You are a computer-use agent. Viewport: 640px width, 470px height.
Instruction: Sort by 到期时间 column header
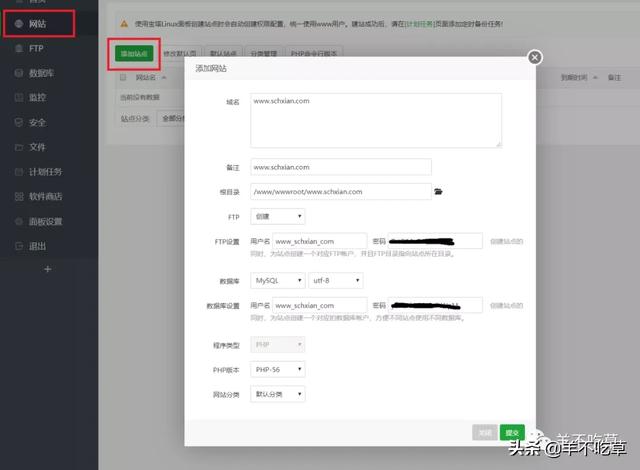click(579, 77)
